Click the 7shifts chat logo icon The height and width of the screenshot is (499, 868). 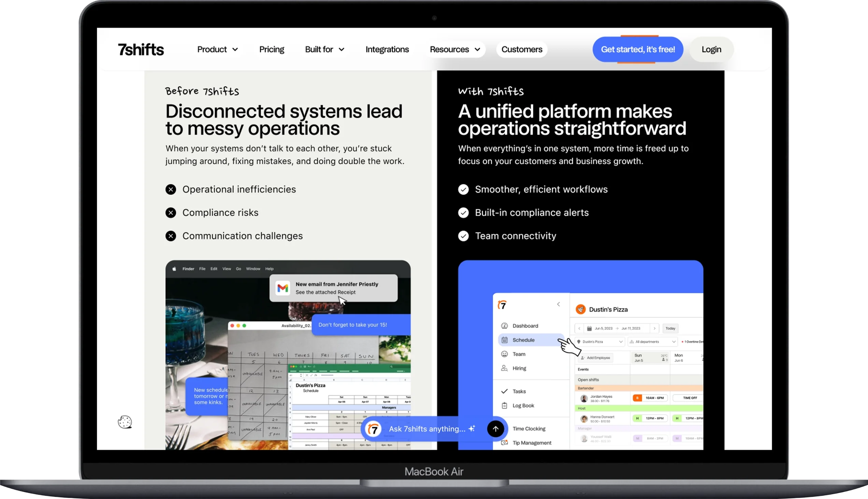373,429
